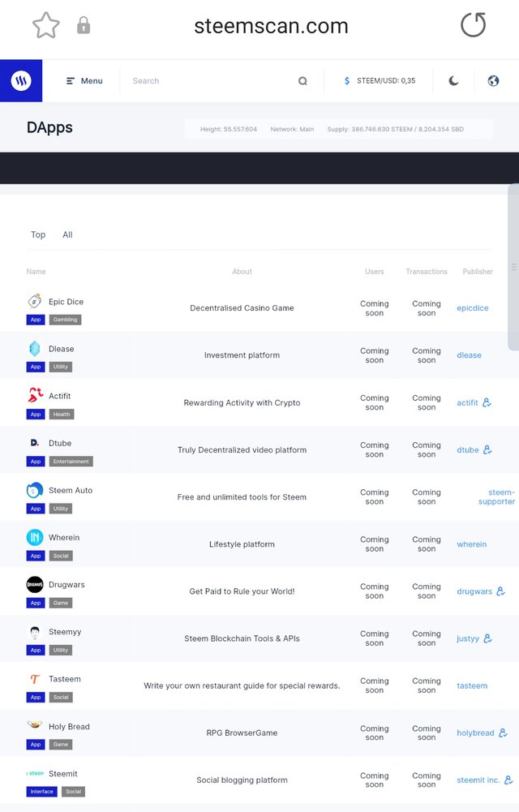The width and height of the screenshot is (519, 812).
Task: Click the Social tag under Tasteem
Action: [61, 697]
